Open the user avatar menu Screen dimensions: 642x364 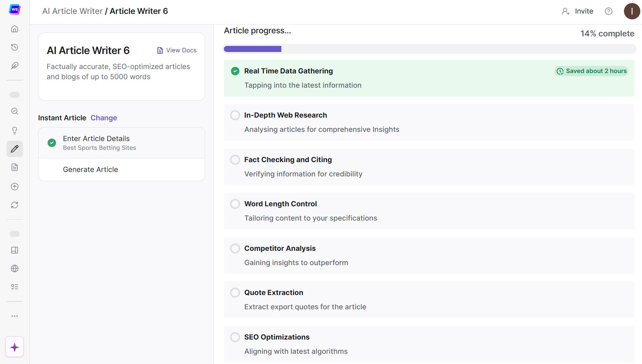pyautogui.click(x=632, y=11)
